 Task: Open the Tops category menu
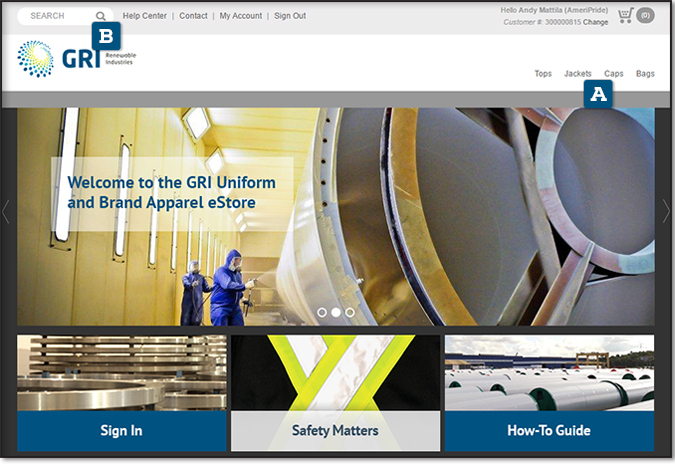[543, 74]
